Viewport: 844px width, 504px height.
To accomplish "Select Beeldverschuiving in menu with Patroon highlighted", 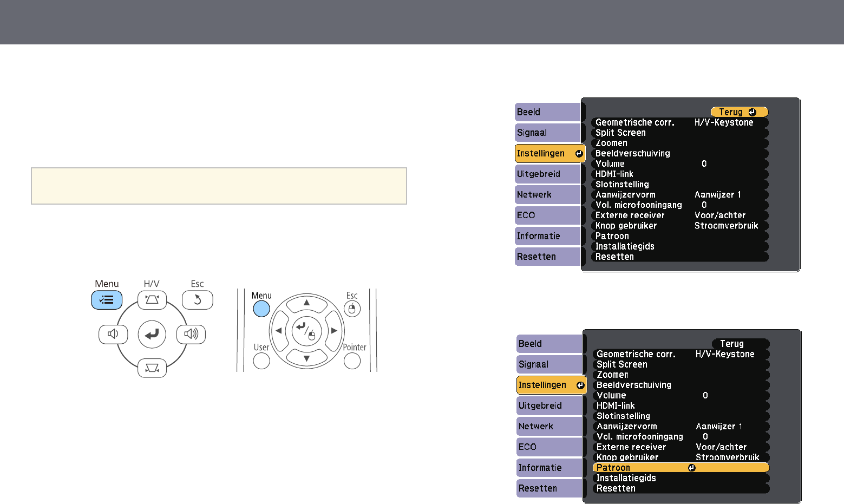I will tap(681, 385).
